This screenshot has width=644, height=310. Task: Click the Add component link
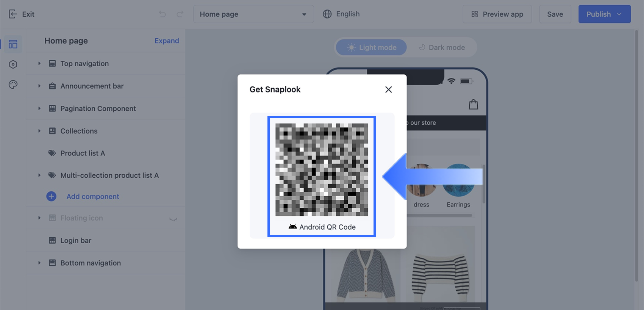(x=93, y=196)
